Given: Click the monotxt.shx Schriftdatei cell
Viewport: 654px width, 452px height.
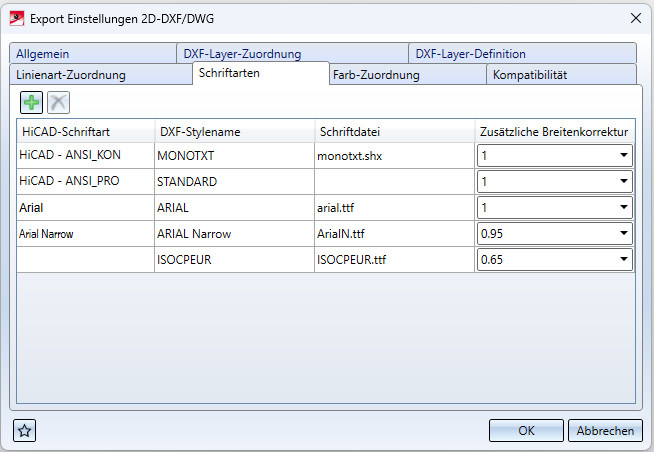Looking at the screenshot, I should (x=392, y=155).
